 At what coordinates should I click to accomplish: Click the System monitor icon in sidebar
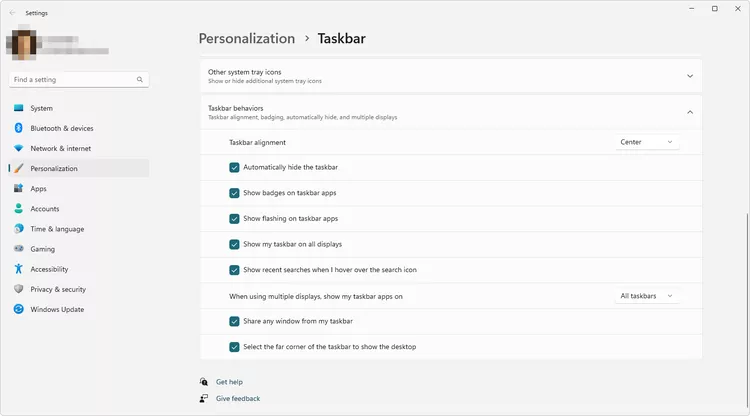tap(19, 108)
